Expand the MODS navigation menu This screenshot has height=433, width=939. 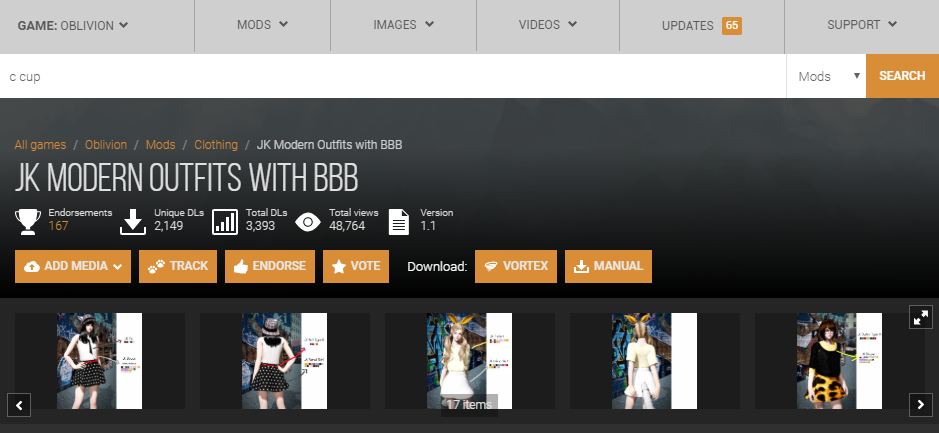pyautogui.click(x=262, y=25)
